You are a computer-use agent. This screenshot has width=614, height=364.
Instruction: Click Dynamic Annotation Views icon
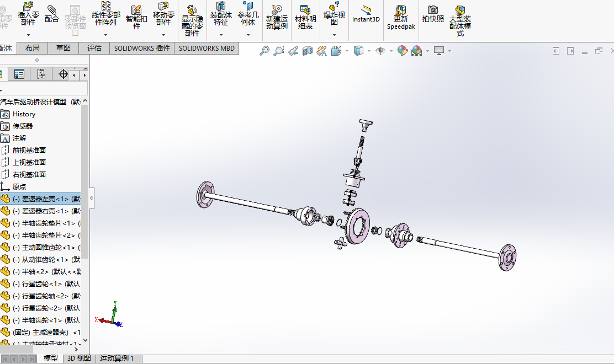pyautogui.click(x=322, y=51)
